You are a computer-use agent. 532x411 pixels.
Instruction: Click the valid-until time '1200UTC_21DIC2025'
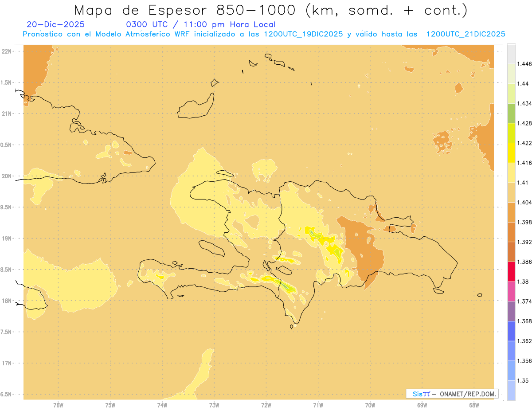(466, 34)
